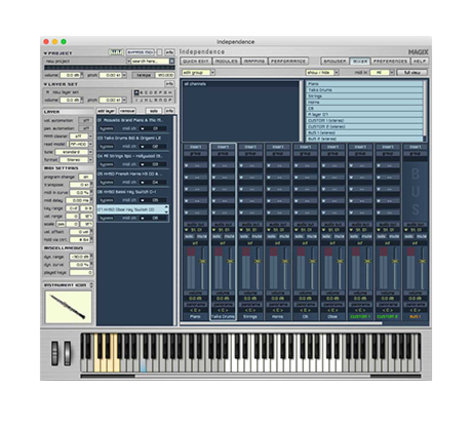
Task: Click the dyn. range value field
Action: [80, 257]
